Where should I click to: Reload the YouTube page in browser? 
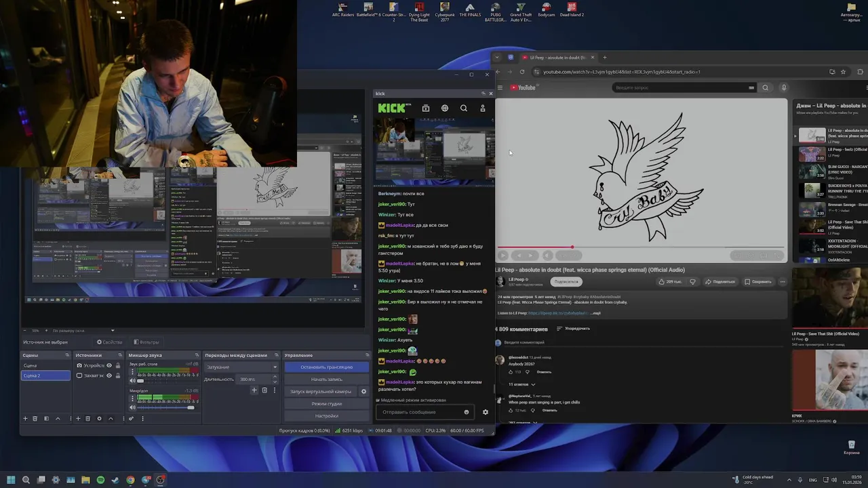coord(522,72)
